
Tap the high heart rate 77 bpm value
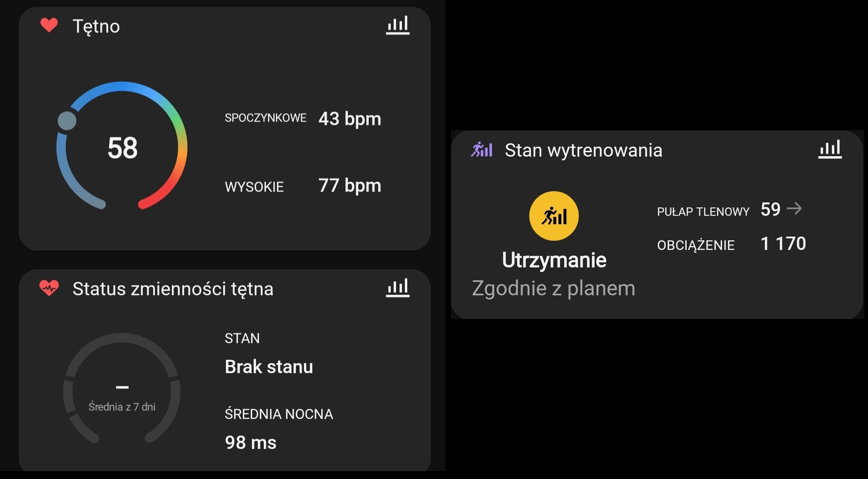click(350, 185)
